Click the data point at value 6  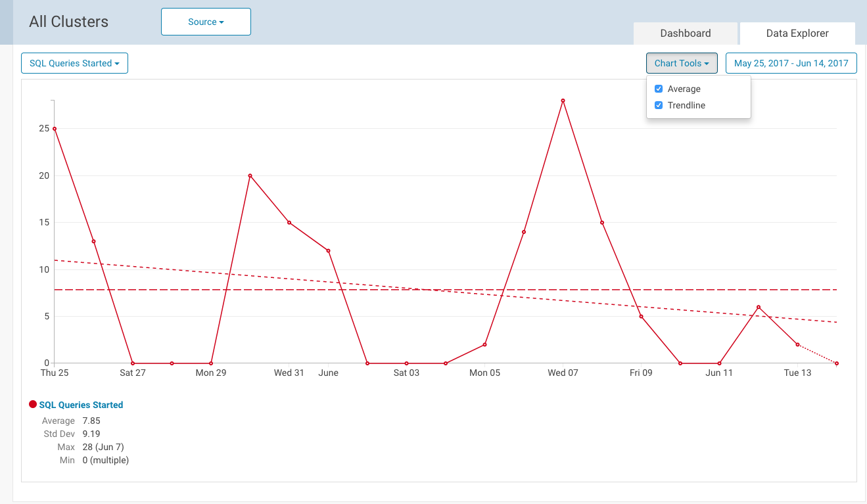click(x=758, y=307)
